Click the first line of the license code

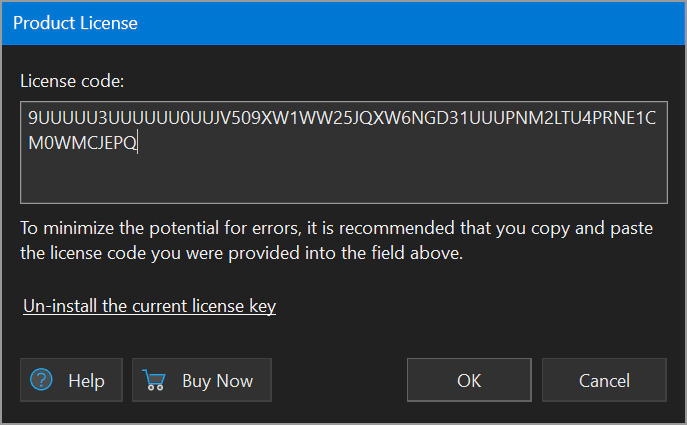pos(342,120)
